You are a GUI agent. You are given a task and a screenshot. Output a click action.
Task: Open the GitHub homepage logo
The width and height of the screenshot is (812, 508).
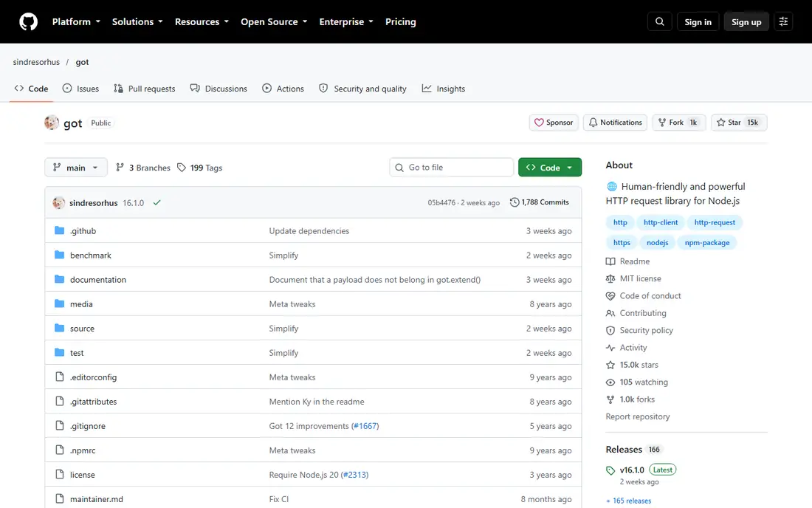pyautogui.click(x=29, y=21)
